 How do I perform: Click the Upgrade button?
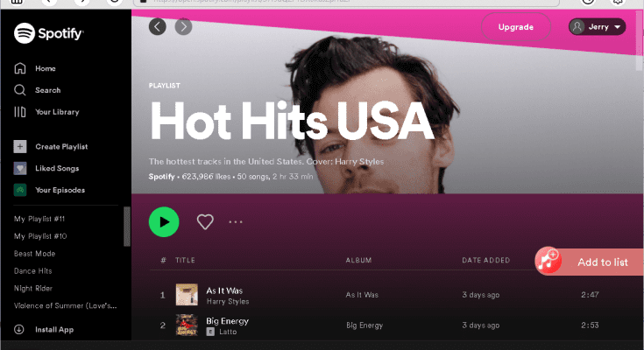pyautogui.click(x=516, y=27)
